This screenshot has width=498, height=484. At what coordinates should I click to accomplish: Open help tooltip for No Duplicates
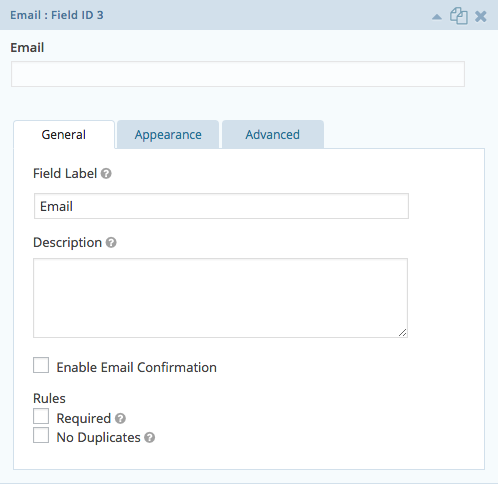(150, 438)
